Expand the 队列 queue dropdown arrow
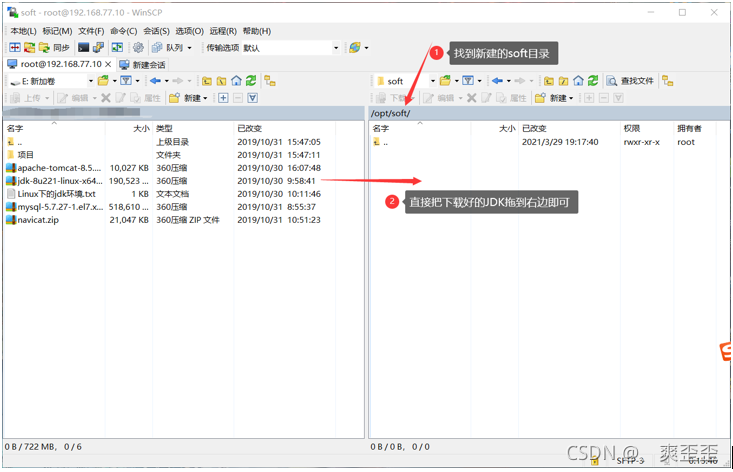The image size is (733, 472). point(189,48)
